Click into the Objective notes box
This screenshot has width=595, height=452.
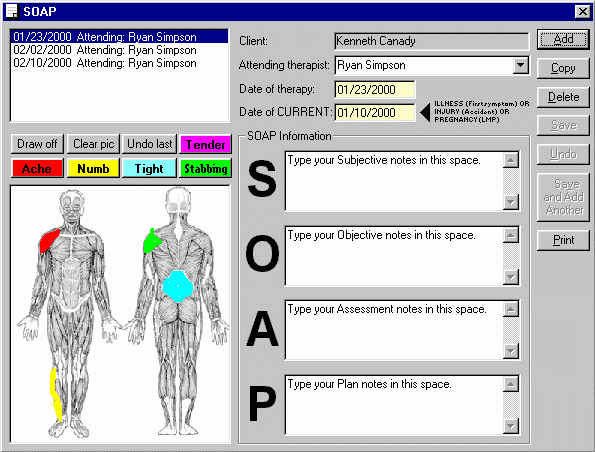394,256
